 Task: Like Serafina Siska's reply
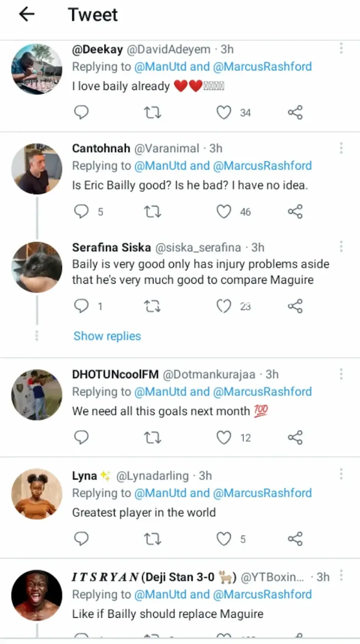click(x=224, y=306)
